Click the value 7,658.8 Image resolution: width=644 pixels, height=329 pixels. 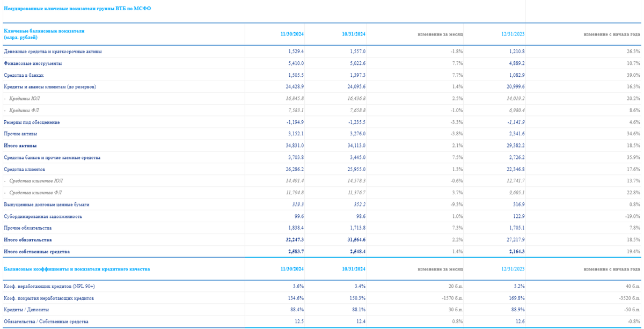click(357, 111)
